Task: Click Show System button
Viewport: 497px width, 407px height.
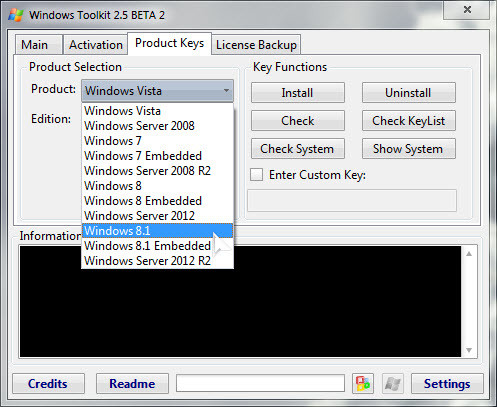Action: (x=409, y=149)
